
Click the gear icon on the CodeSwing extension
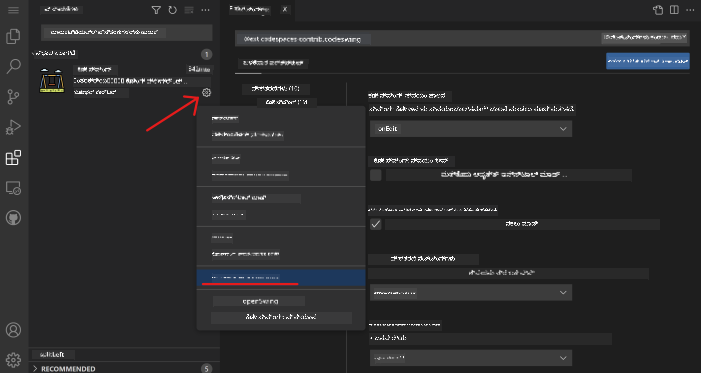click(x=206, y=93)
